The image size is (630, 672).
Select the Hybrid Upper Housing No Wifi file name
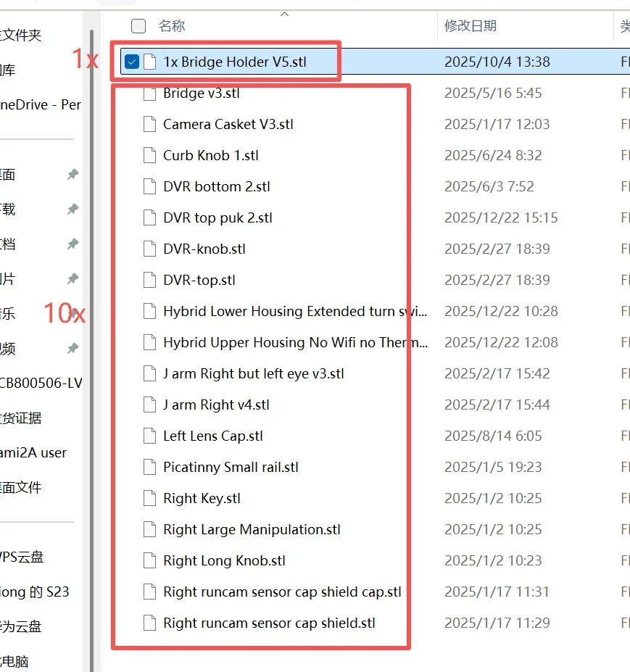click(295, 342)
